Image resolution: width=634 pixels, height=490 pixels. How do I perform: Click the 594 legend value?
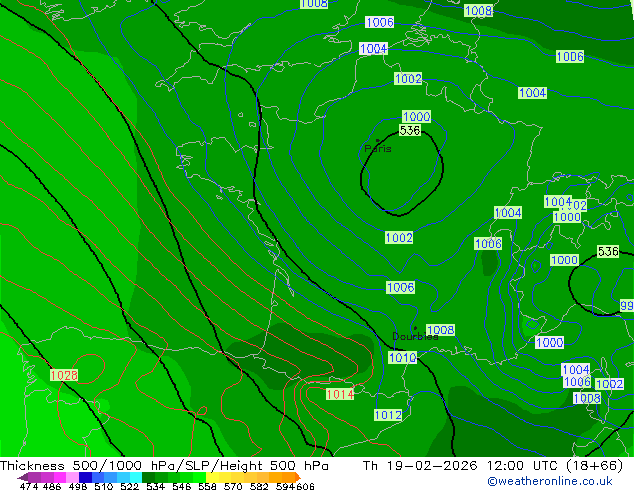pyautogui.click(x=285, y=486)
